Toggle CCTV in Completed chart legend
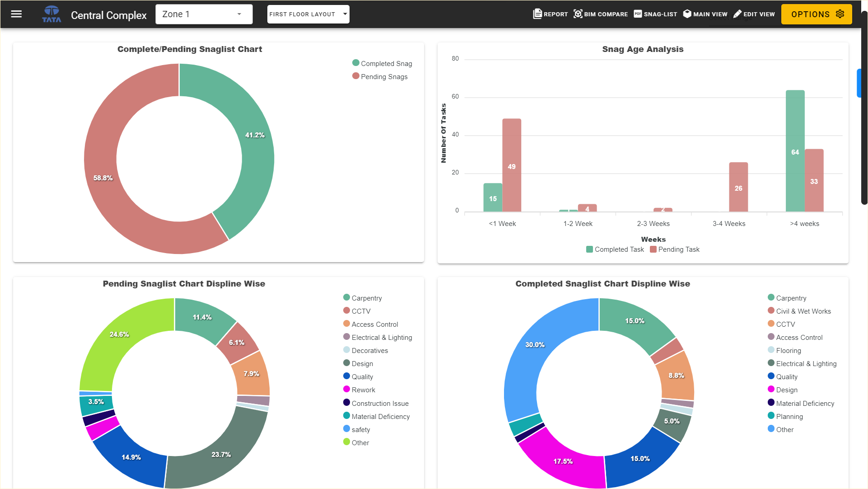 point(781,324)
